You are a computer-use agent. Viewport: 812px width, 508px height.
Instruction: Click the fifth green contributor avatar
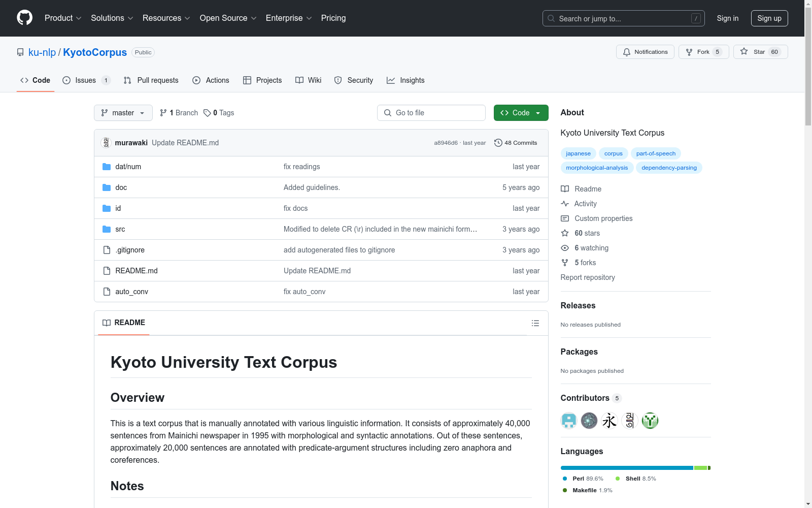[650, 421]
